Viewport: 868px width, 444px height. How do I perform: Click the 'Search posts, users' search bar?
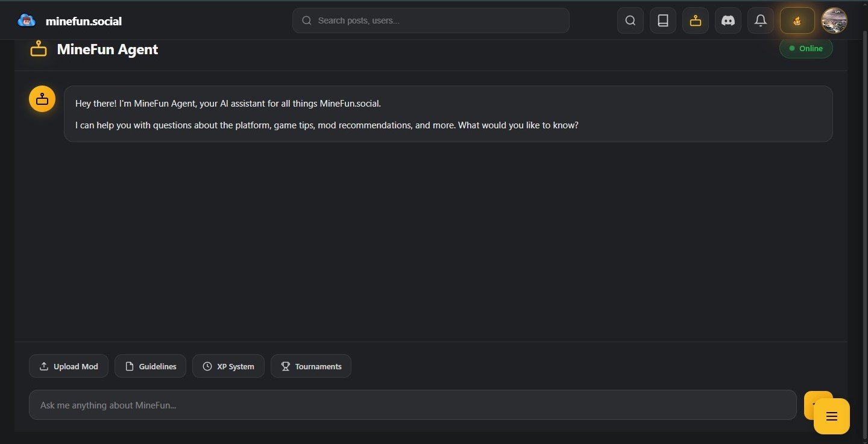tap(430, 20)
